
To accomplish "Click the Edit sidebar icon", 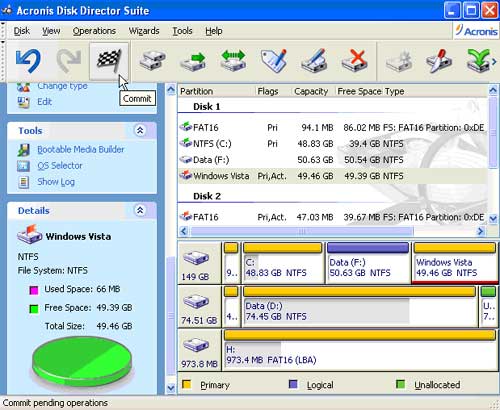I will click(23, 102).
